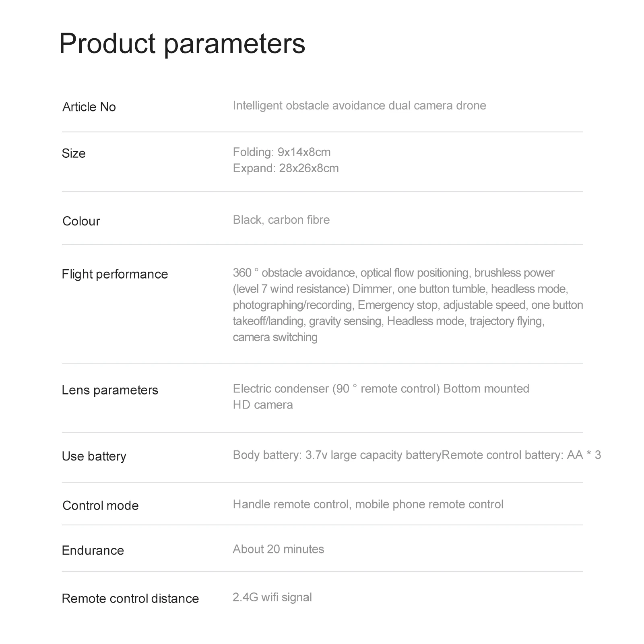Click the 360° obstacle avoidance line
644x644 pixels.
coord(394,273)
